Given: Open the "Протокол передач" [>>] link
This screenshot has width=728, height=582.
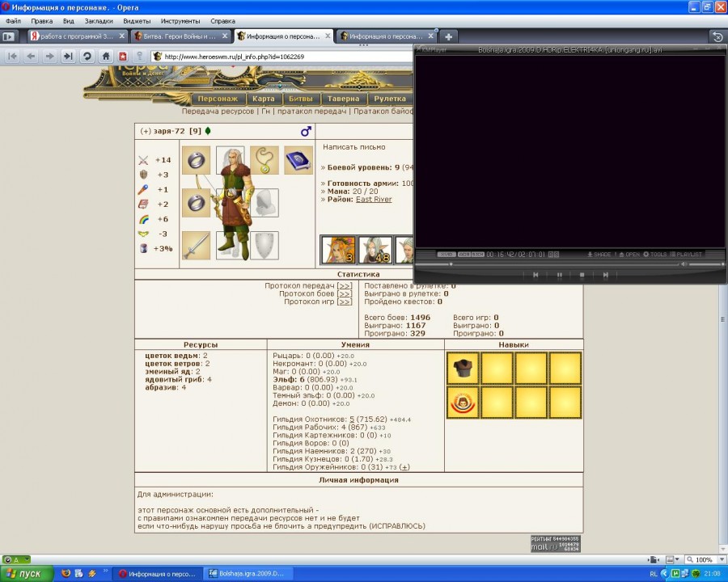Looking at the screenshot, I should (x=345, y=286).
